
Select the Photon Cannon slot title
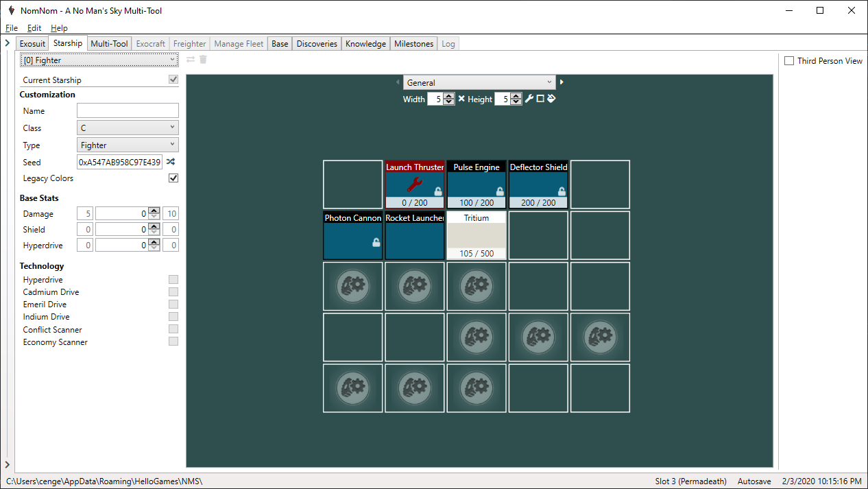coord(353,217)
